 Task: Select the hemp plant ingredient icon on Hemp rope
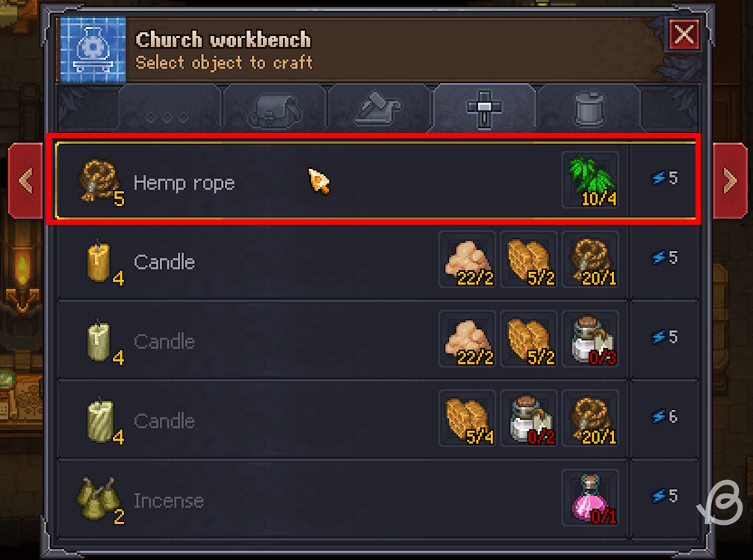(x=590, y=181)
